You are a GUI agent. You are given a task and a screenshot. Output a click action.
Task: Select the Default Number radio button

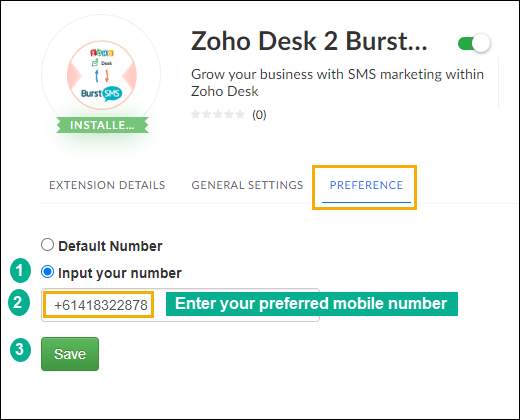47,245
